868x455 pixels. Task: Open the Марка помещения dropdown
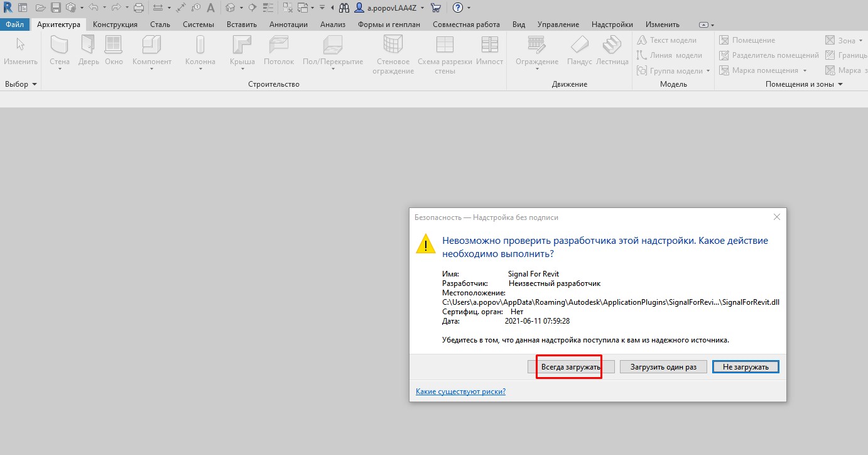pyautogui.click(x=805, y=70)
